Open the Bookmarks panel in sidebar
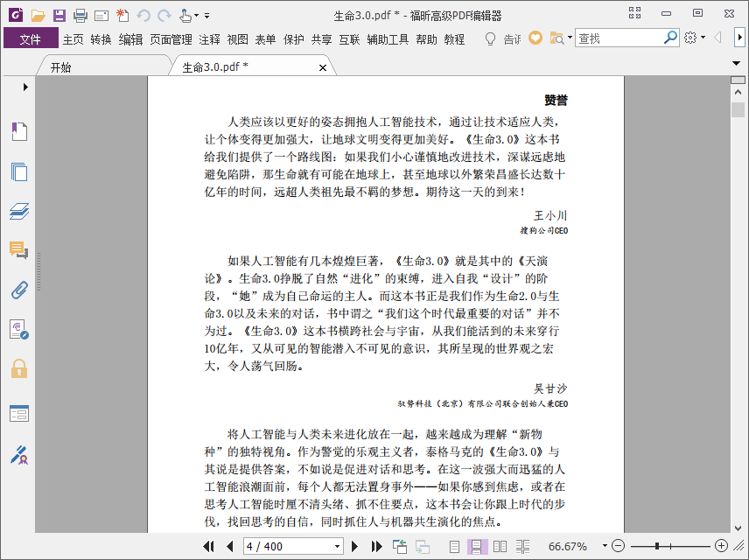 [19, 131]
